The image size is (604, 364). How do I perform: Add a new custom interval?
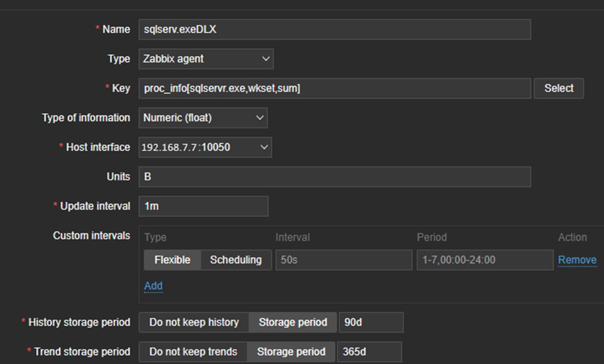(x=153, y=286)
